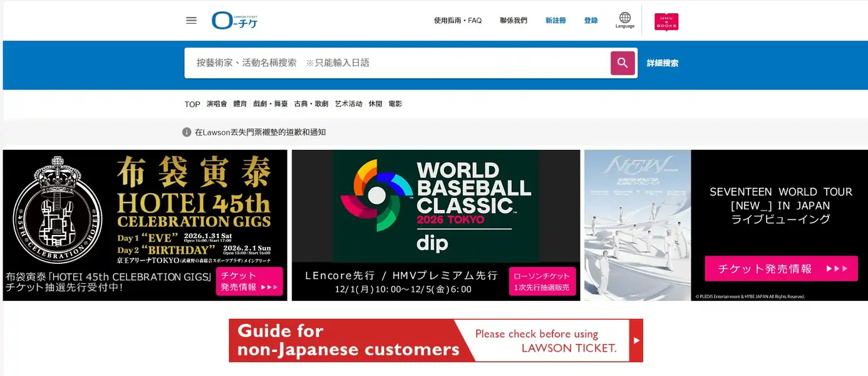The width and height of the screenshot is (868, 376).
Task: Open 使用指南・FAQ page
Action: 458,21
